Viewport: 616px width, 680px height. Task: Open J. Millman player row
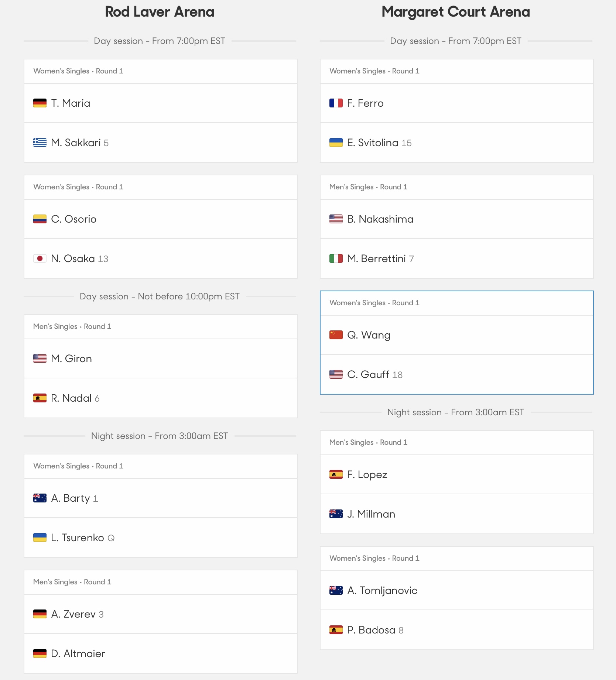(457, 514)
